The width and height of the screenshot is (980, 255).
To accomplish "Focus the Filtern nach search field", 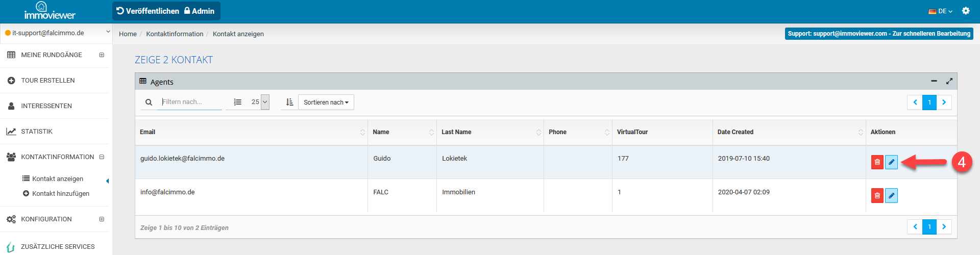I will point(191,102).
